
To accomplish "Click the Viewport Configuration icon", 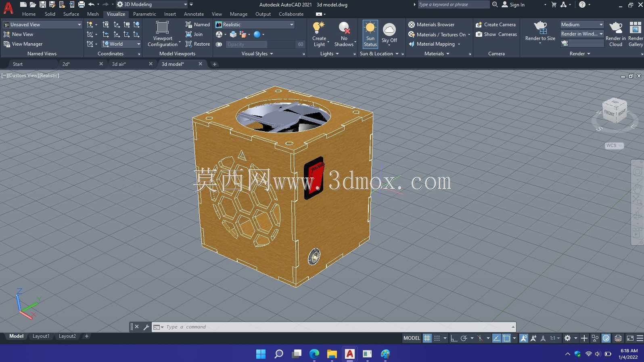I will pyautogui.click(x=162, y=27).
